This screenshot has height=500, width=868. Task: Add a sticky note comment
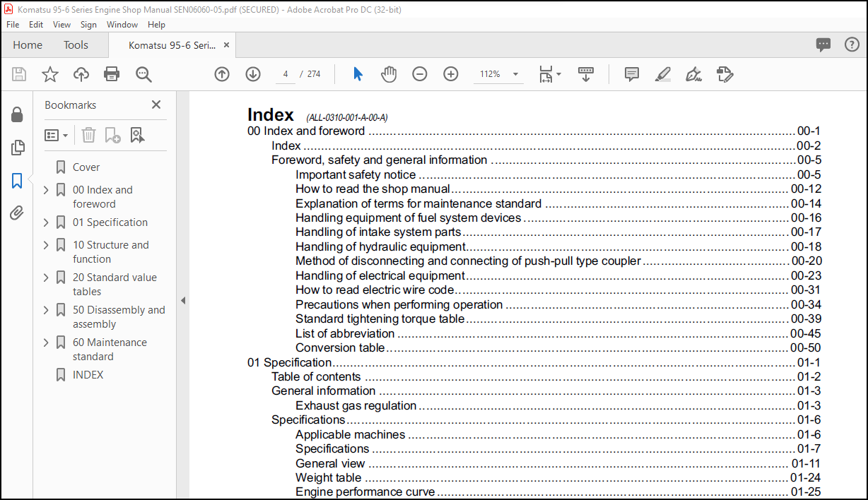[x=632, y=74]
